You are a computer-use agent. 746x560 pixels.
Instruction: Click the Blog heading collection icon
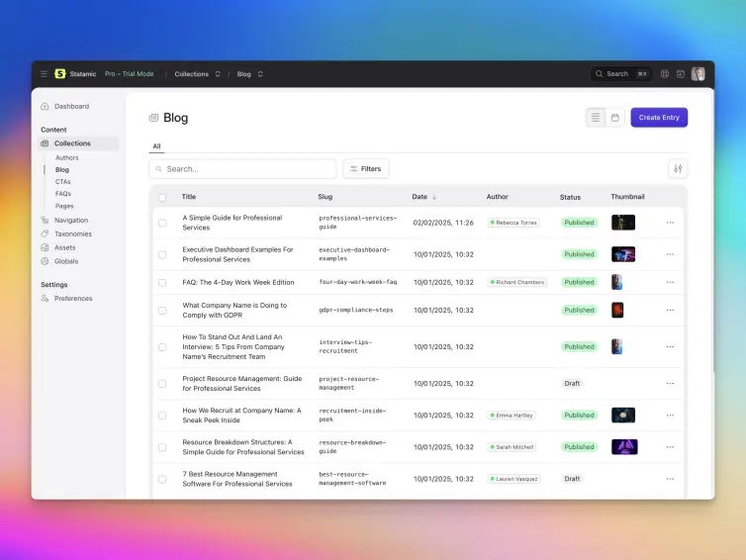(x=153, y=118)
